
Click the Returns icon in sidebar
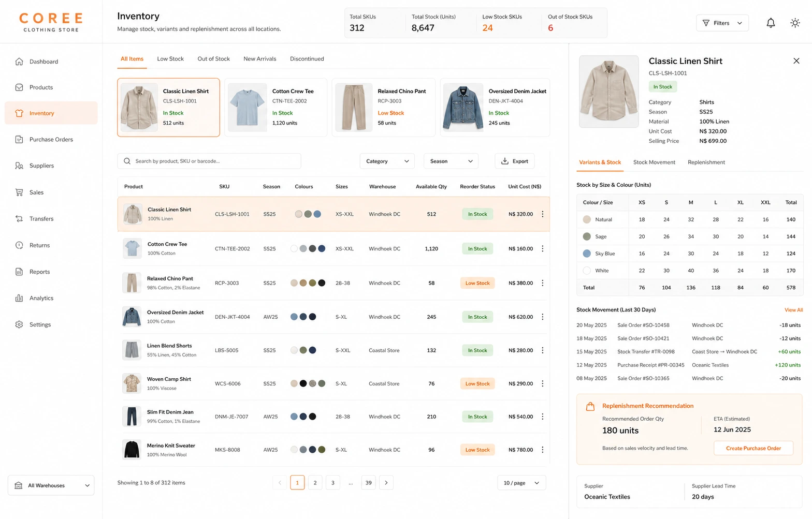pyautogui.click(x=19, y=245)
